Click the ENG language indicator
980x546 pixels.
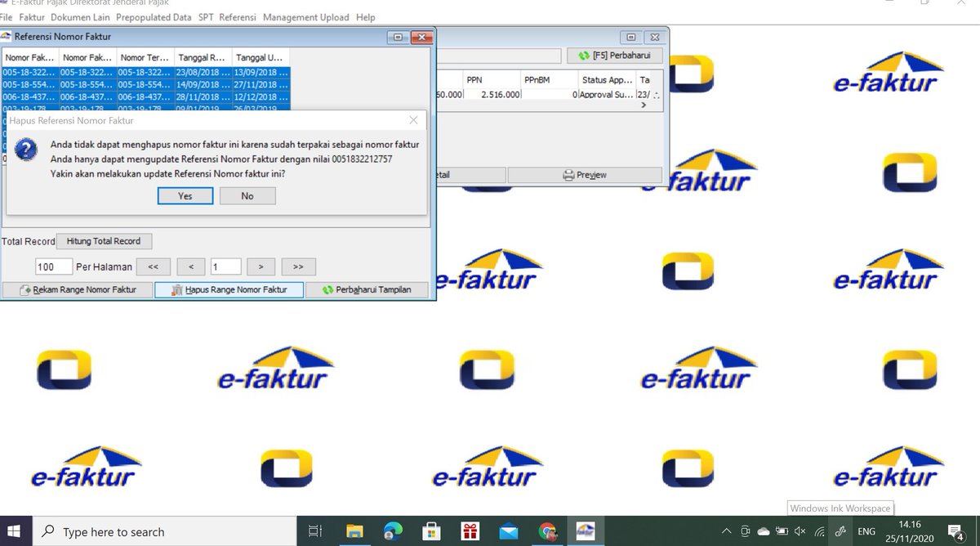[866, 531]
